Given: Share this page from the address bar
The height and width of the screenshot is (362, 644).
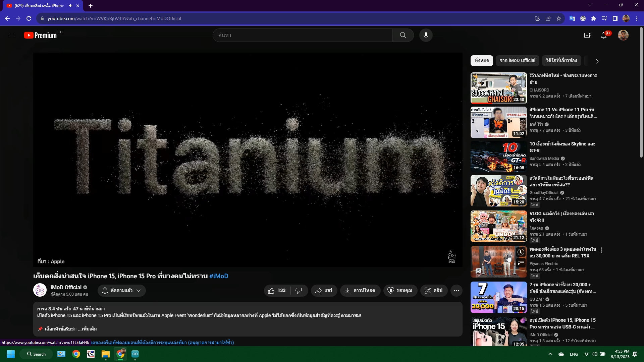Looking at the screenshot, I should pos(548,18).
